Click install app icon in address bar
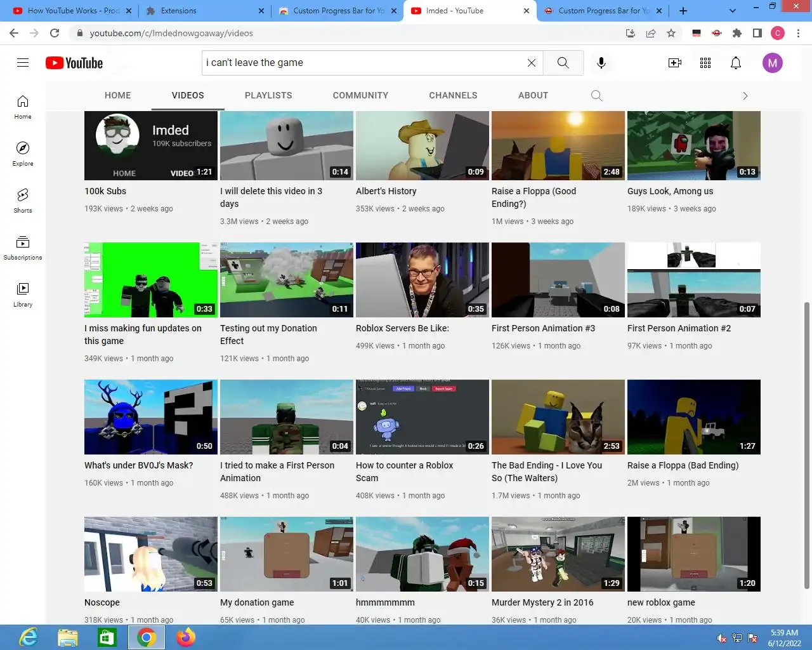812x650 pixels. pyautogui.click(x=631, y=33)
